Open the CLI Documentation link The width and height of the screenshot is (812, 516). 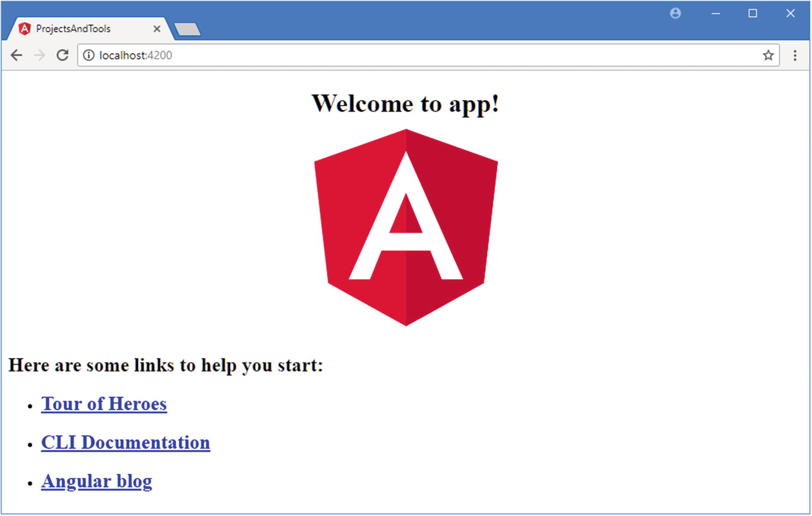126,443
